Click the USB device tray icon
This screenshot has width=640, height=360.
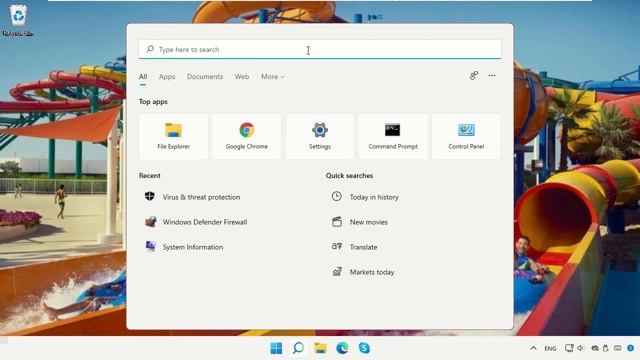(x=606, y=348)
